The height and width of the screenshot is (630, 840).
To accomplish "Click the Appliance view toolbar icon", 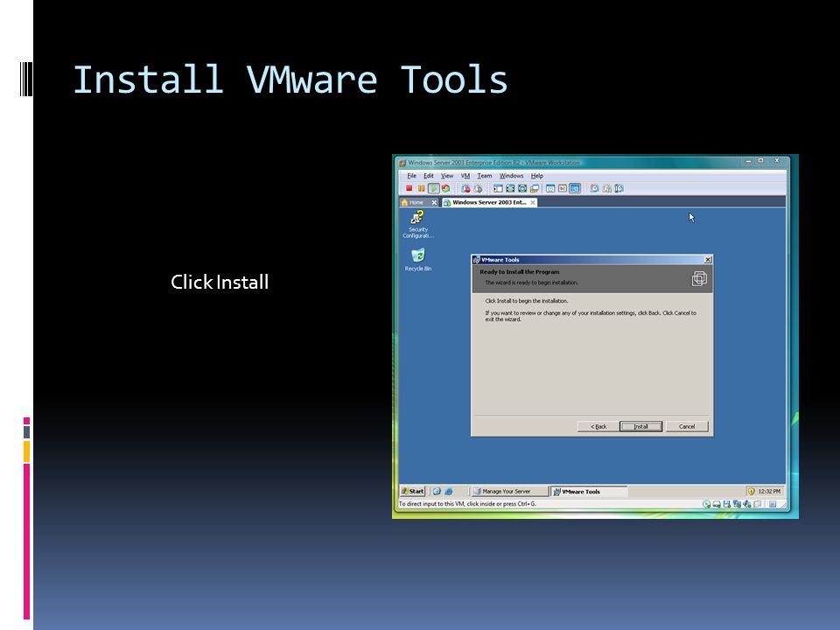I will tap(563, 189).
